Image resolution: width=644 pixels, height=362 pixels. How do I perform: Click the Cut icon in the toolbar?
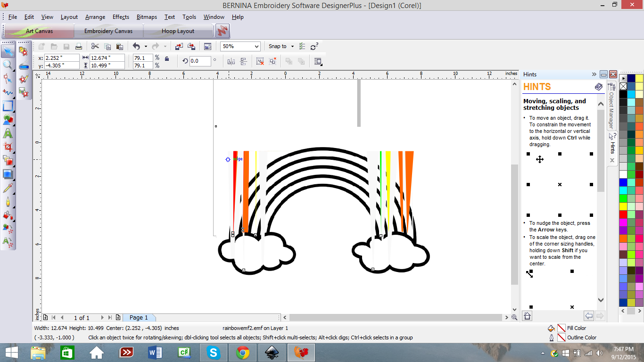click(x=94, y=46)
